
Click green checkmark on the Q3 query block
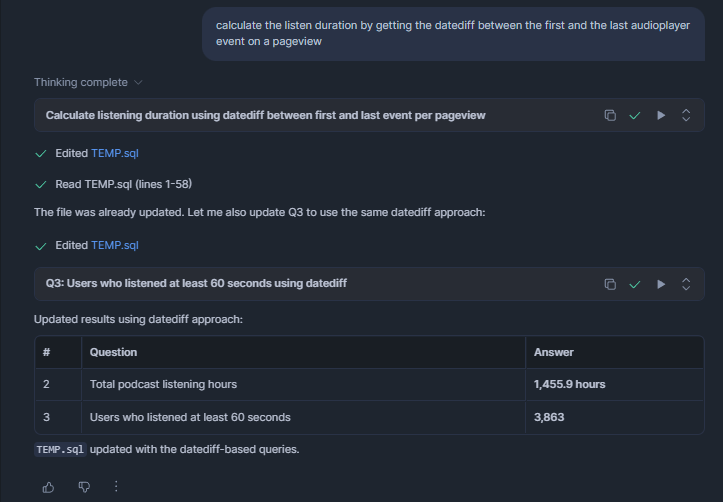(635, 284)
